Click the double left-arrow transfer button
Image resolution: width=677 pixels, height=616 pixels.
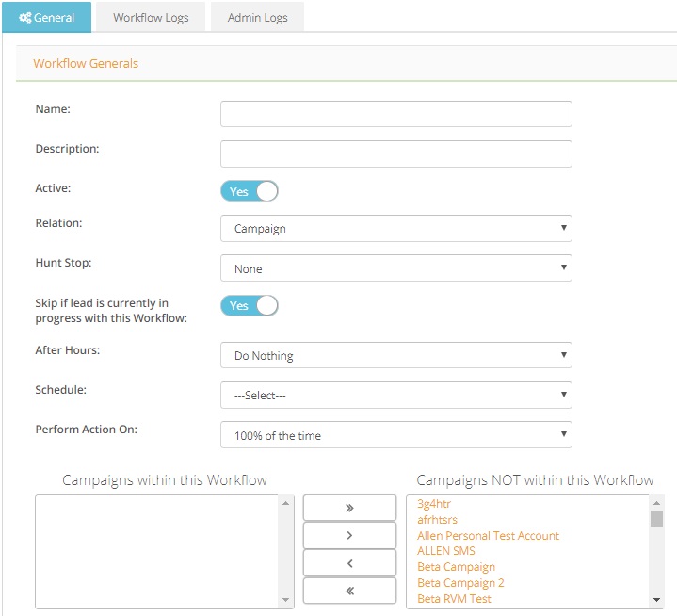[x=349, y=591]
